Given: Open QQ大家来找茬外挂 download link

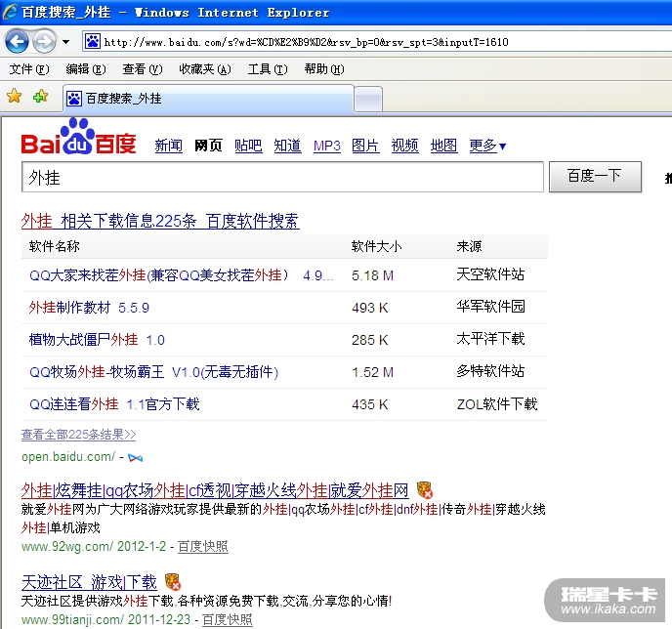Looking at the screenshot, I should (x=181, y=275).
